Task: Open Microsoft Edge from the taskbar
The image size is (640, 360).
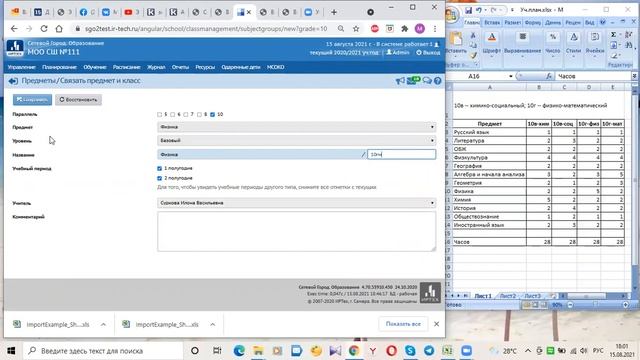Action: 239,351
